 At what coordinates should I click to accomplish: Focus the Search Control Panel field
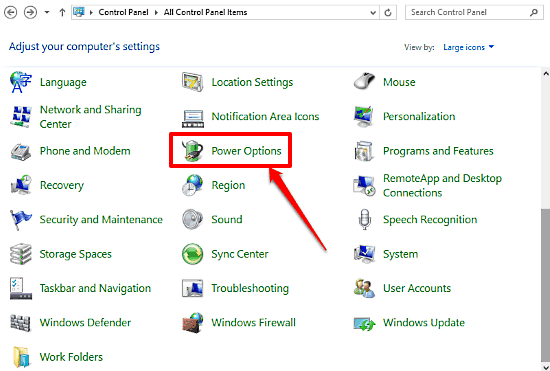pyautogui.click(x=474, y=12)
